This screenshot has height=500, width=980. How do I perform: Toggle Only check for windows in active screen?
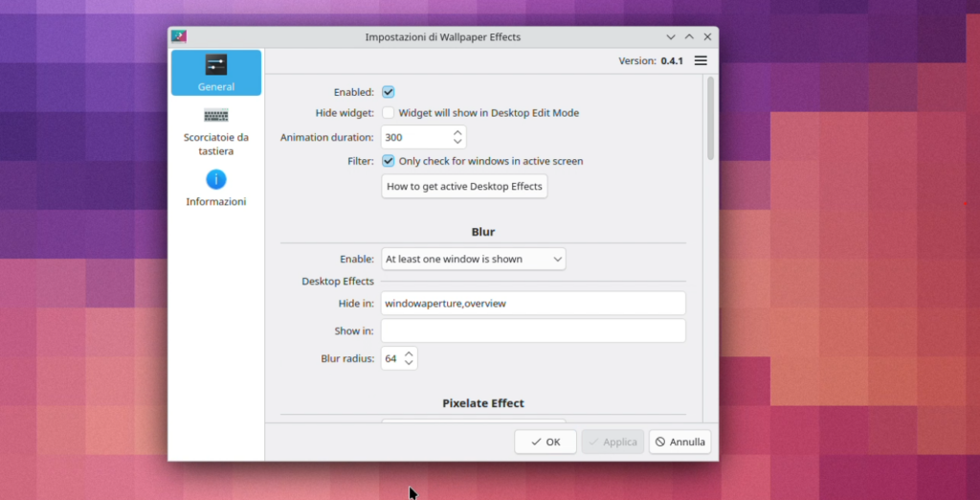tap(389, 161)
